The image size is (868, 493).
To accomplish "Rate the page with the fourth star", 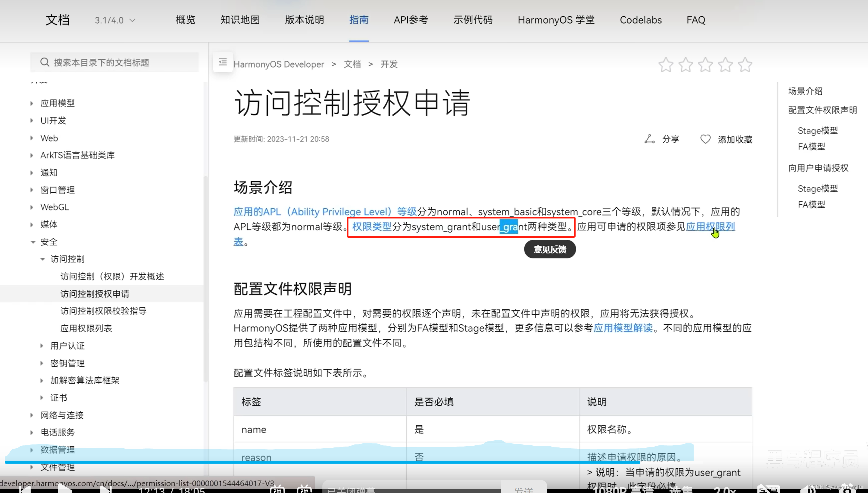I will [x=725, y=65].
